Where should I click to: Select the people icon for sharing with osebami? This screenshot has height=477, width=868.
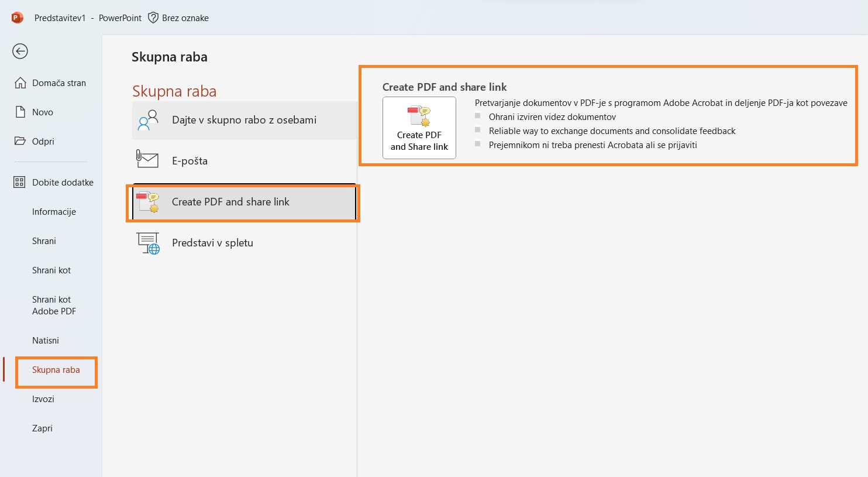click(x=147, y=120)
